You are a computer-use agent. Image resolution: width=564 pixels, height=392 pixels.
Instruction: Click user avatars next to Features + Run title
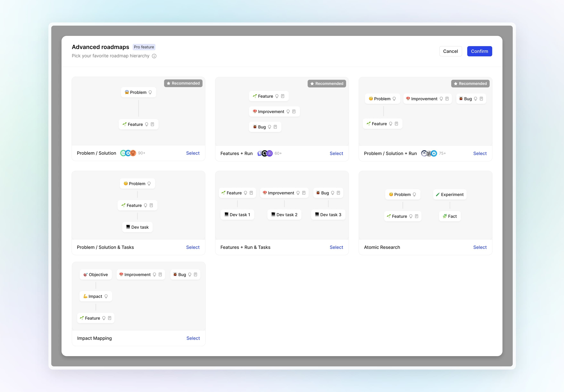tap(265, 153)
